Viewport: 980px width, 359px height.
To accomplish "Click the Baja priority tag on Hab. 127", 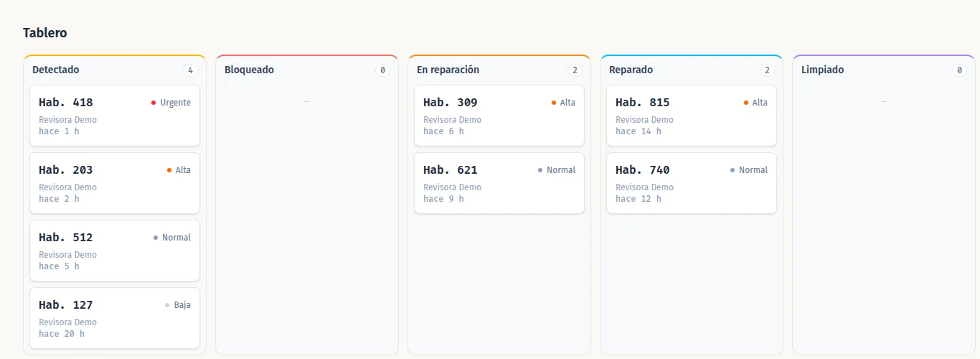I will click(178, 305).
